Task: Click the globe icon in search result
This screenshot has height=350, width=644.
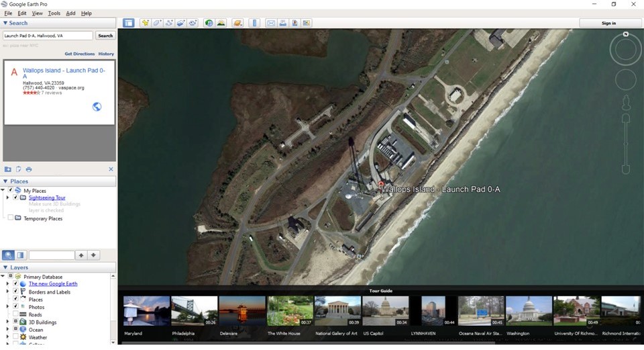Action: (x=97, y=107)
